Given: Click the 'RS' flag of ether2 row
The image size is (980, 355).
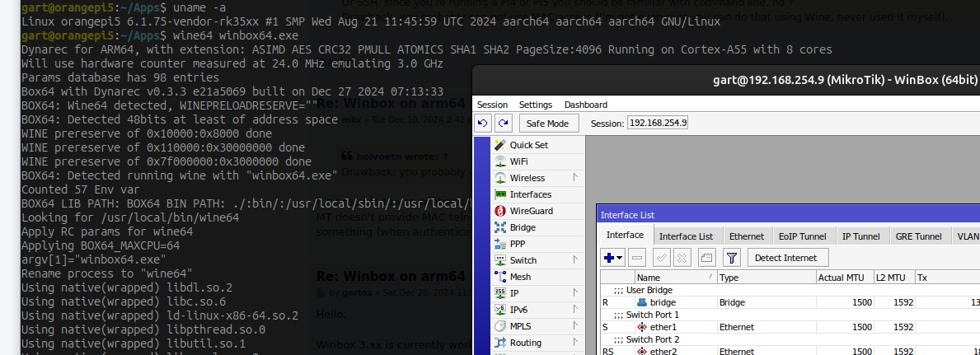Looking at the screenshot, I should pyautogui.click(x=607, y=351).
